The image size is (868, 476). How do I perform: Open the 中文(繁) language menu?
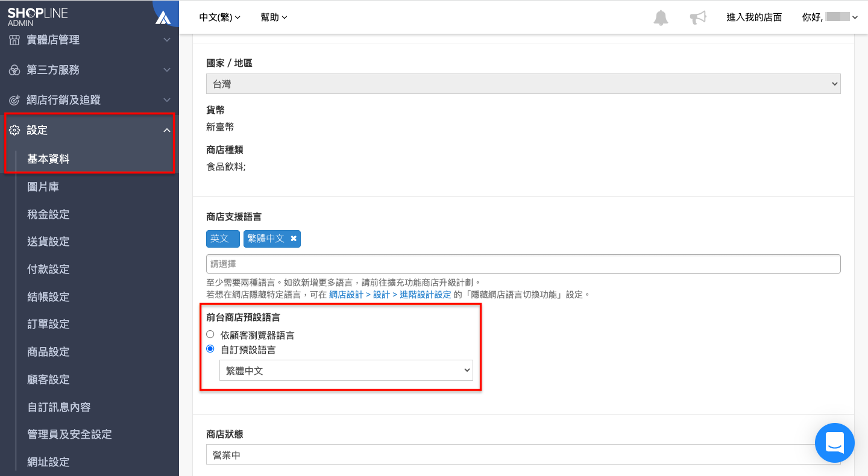pos(220,17)
